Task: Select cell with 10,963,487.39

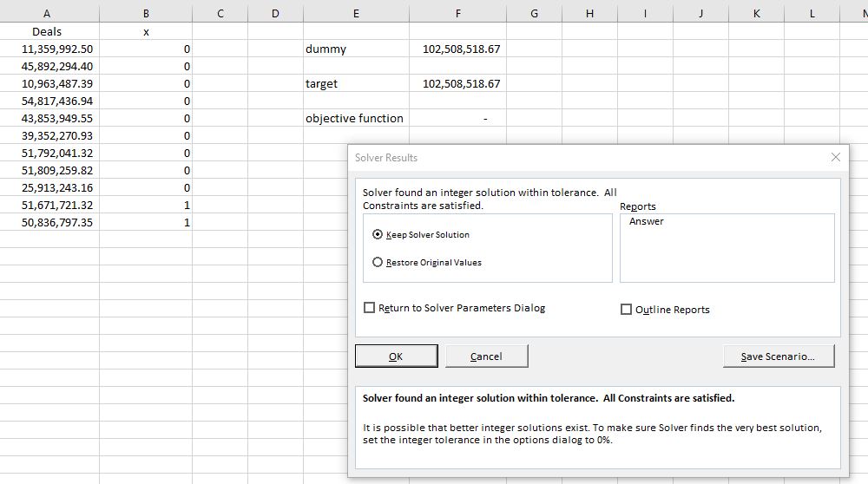Action: (x=49, y=83)
